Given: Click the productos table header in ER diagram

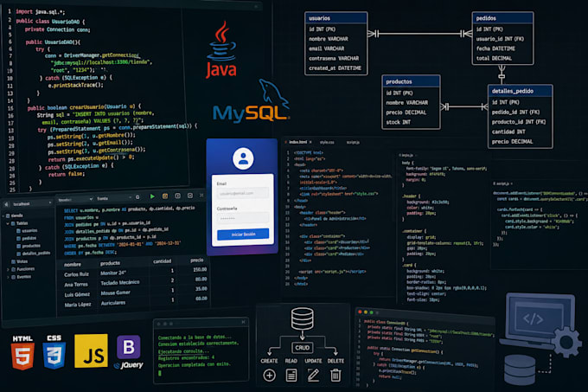Looking at the screenshot, I should click(411, 81).
